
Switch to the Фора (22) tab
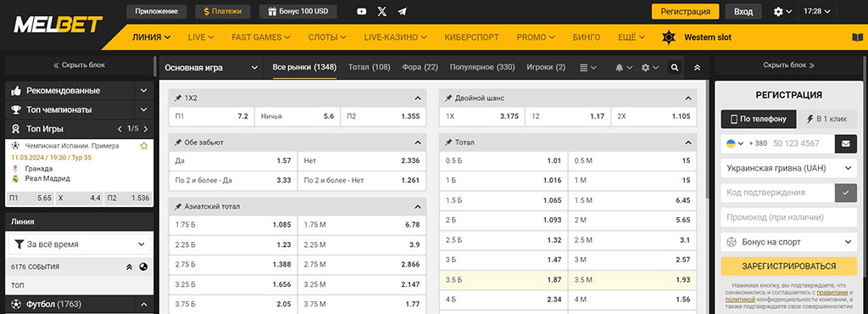pyautogui.click(x=420, y=67)
